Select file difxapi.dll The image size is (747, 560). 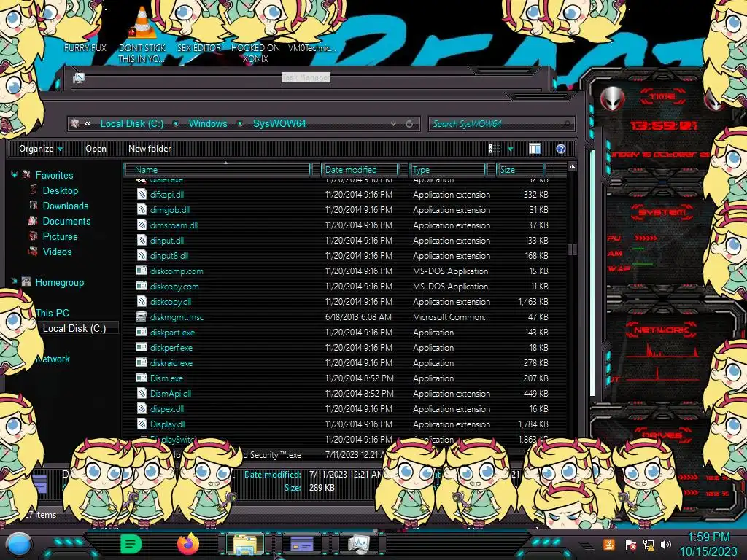[167, 194]
